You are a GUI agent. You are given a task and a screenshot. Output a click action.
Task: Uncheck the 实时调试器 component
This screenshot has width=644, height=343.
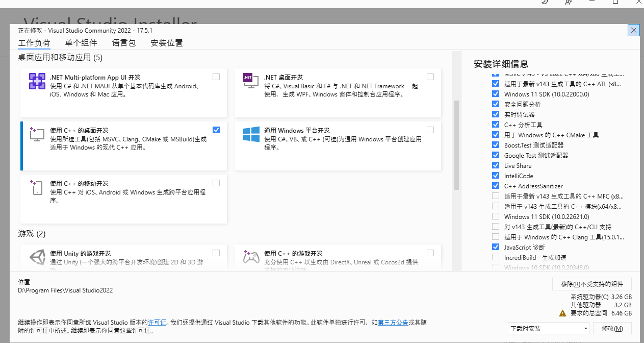pos(496,114)
